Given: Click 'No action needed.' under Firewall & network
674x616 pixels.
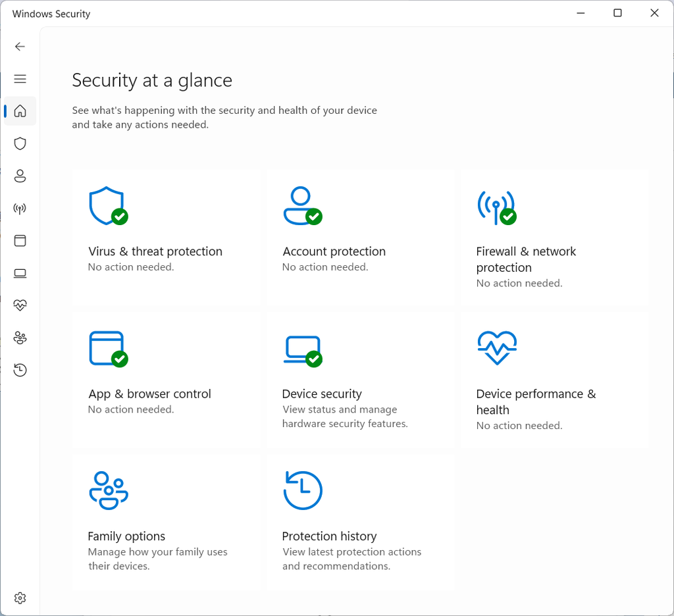Looking at the screenshot, I should (x=519, y=283).
